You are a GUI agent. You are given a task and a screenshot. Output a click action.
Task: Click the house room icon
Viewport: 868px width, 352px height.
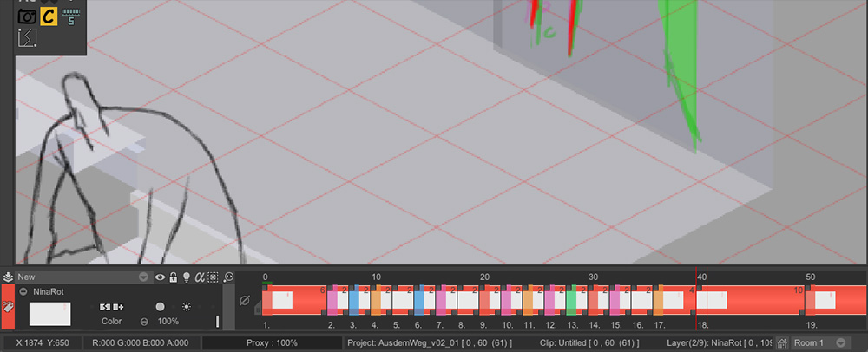click(x=782, y=343)
